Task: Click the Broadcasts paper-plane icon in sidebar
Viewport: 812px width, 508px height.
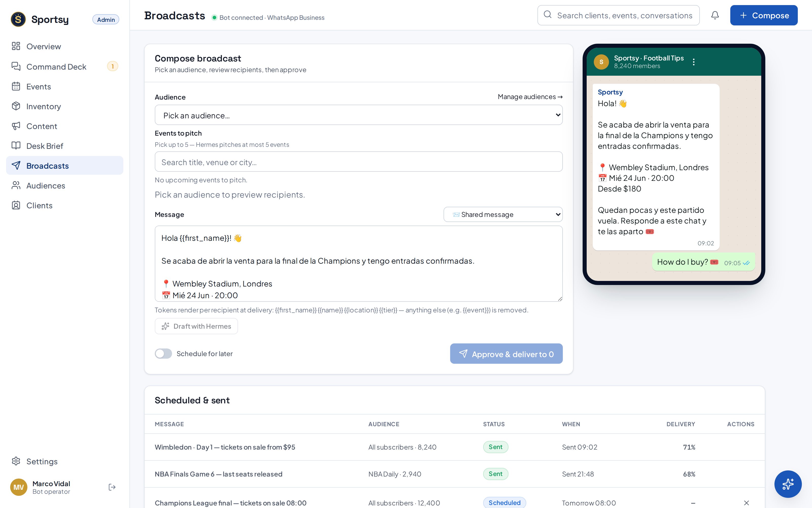Action: point(16,165)
